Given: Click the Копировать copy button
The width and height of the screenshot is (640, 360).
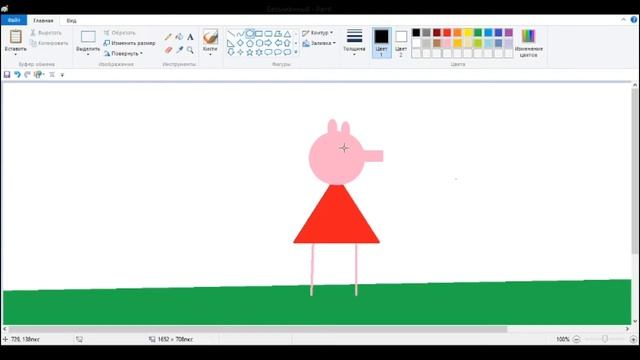Looking at the screenshot, I should 49,43.
